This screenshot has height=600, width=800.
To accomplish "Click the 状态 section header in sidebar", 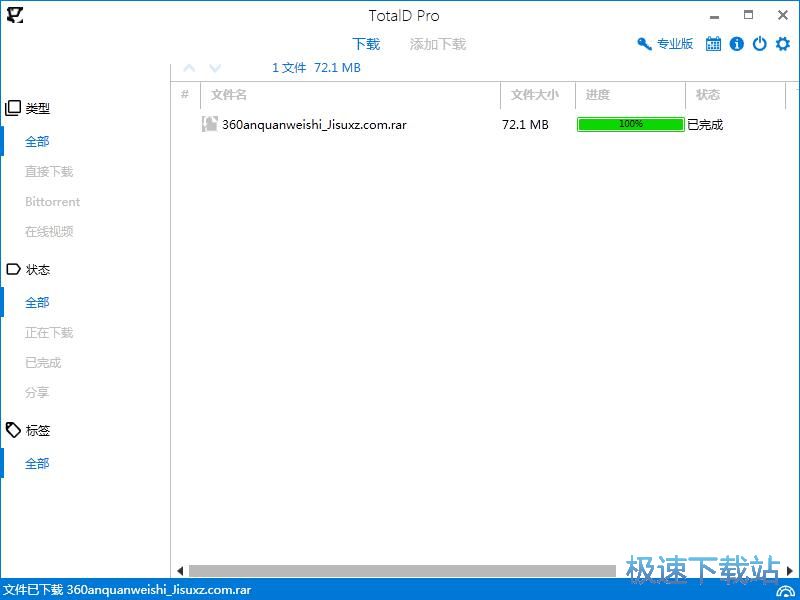I will [x=38, y=269].
